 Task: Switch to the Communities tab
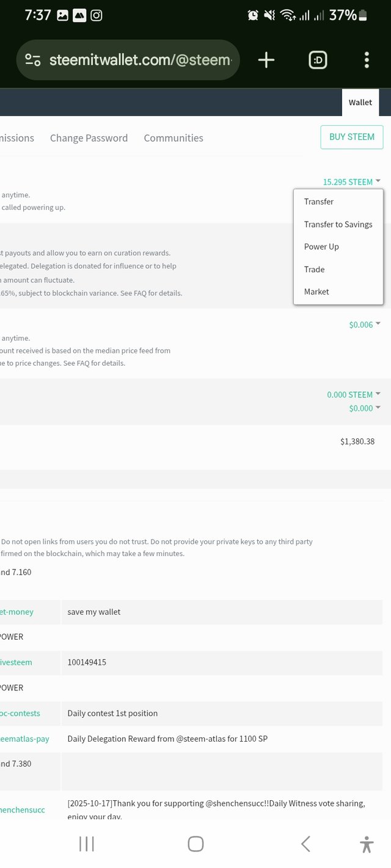[174, 138]
